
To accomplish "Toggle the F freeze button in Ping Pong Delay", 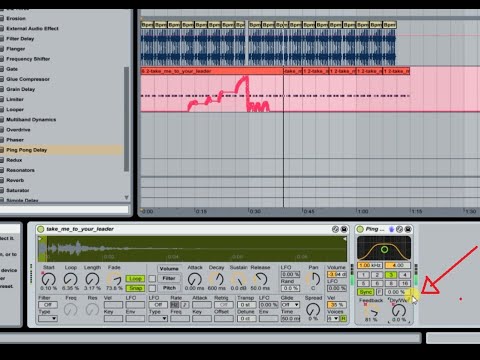I will pos(379,292).
